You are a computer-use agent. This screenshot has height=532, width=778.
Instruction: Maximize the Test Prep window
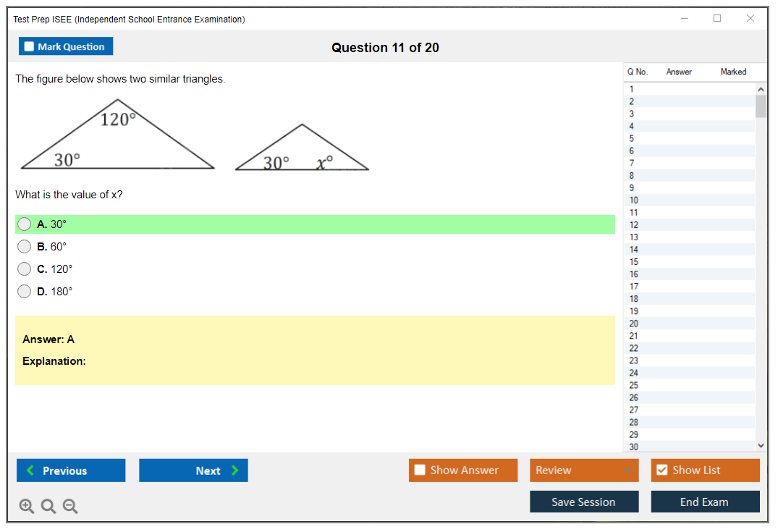[717, 19]
